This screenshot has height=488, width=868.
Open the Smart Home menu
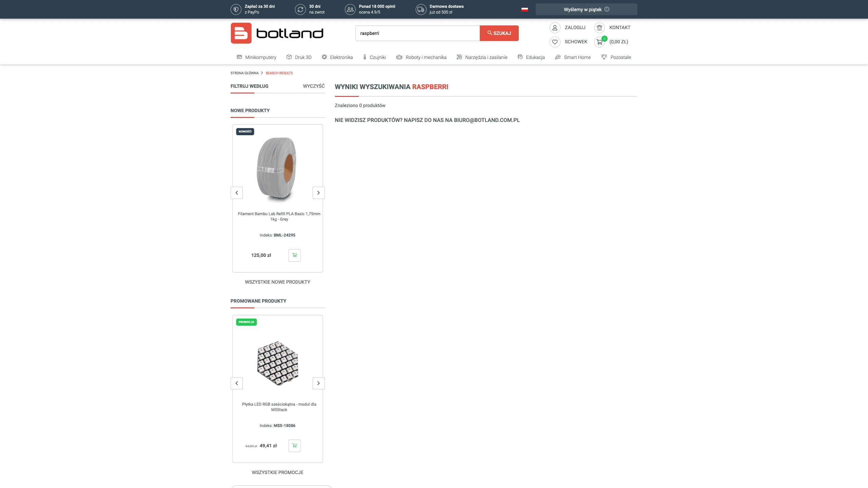[x=573, y=57]
